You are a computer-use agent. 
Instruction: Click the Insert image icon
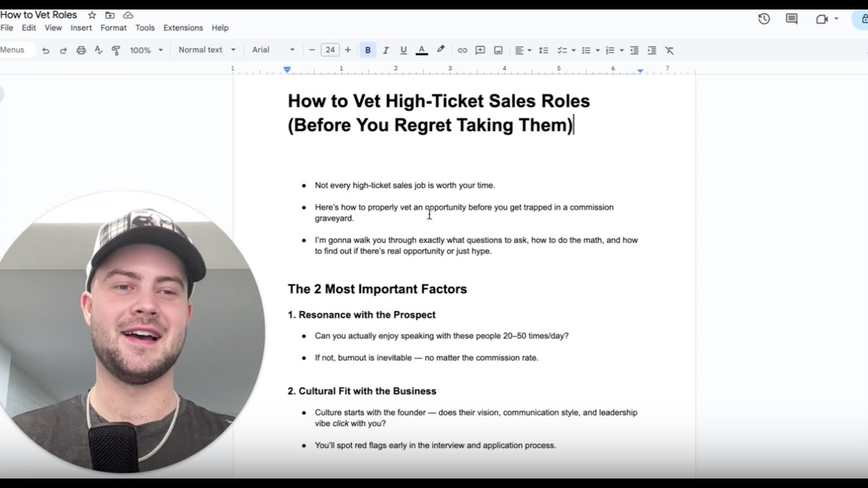[x=498, y=50]
